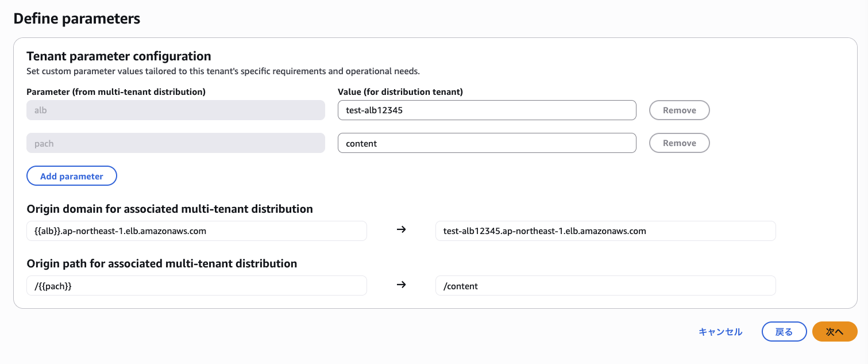Screen dimensions: 868x364
Task: Remove the alb parameter row
Action: pos(679,110)
